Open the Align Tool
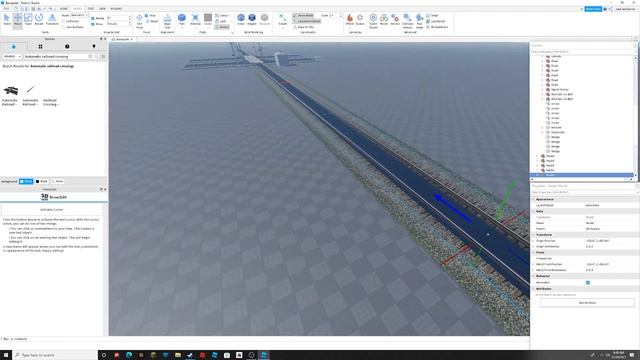Screen dimensions: 640x360 point(167,20)
